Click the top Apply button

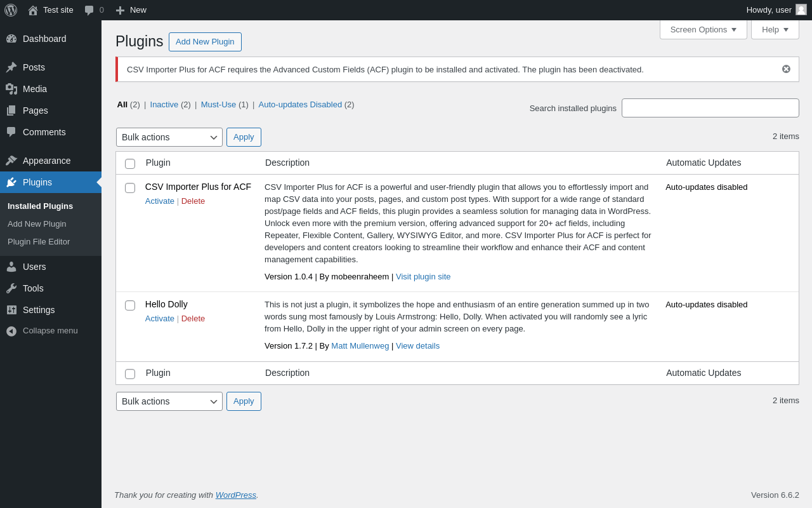pyautogui.click(x=244, y=137)
